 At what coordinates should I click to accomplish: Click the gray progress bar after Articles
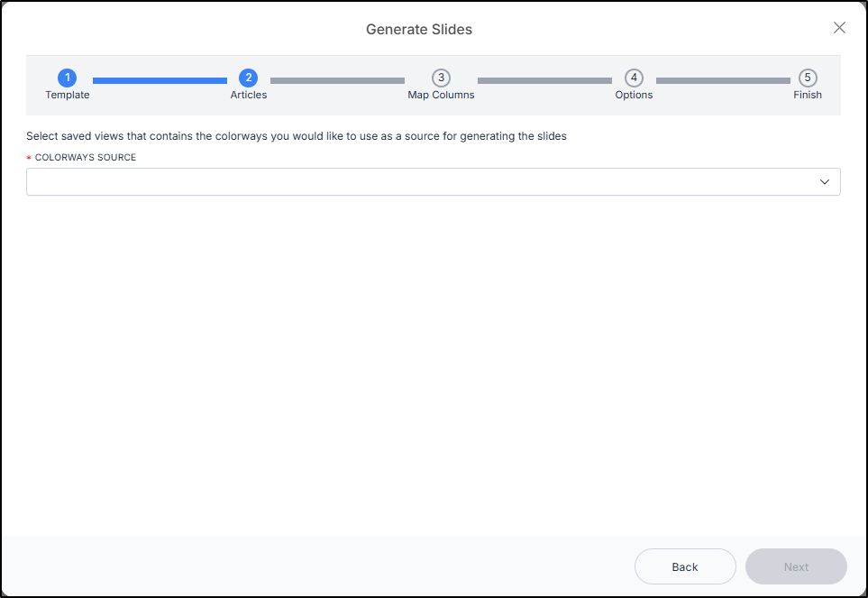337,81
